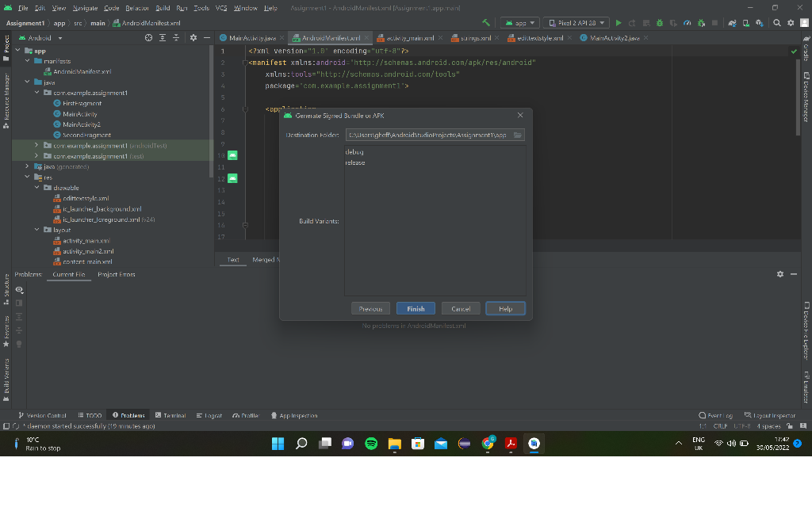Sync project with Gradle files icon
Image resolution: width=812 pixels, height=511 pixels.
point(732,23)
